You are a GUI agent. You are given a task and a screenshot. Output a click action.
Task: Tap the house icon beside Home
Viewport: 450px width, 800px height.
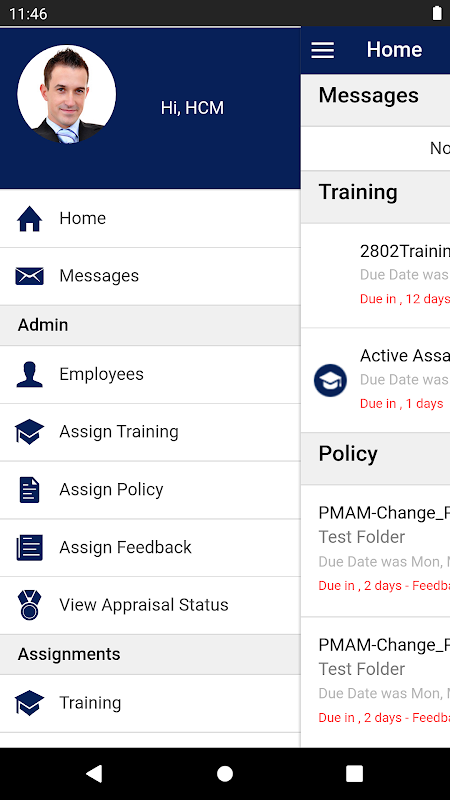[x=30, y=218]
